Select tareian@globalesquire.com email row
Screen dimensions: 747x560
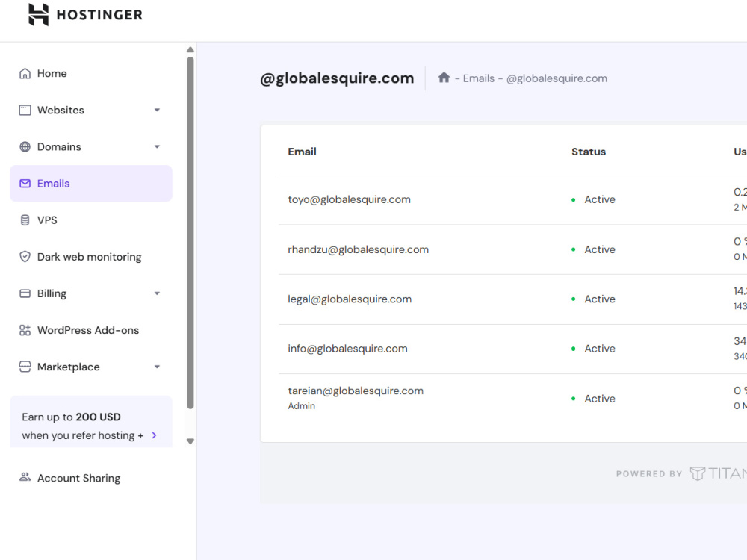[x=512, y=398]
